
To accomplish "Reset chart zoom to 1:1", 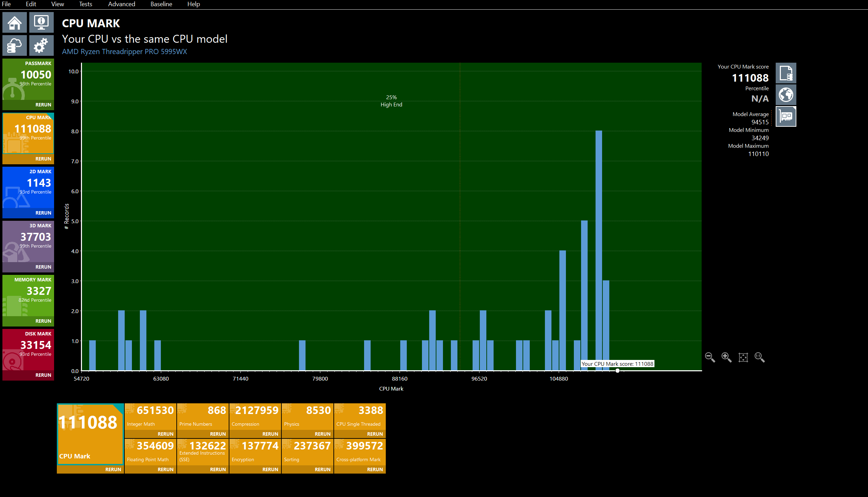I will pos(759,357).
